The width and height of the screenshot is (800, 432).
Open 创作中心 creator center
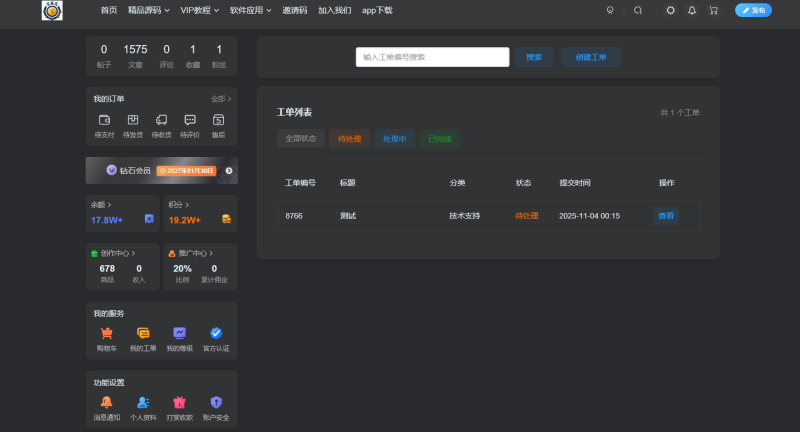113,253
